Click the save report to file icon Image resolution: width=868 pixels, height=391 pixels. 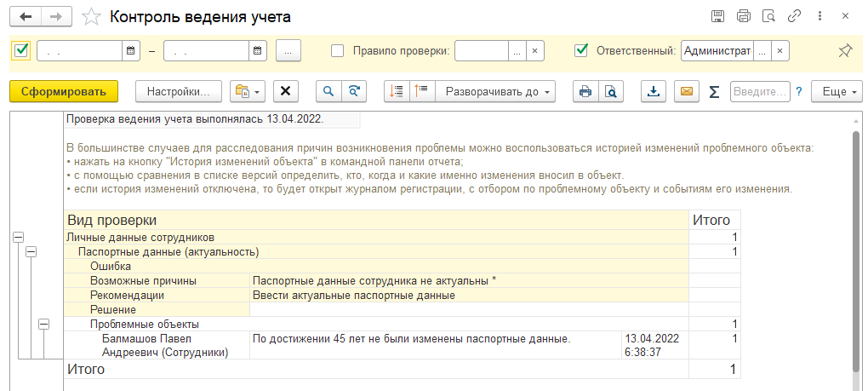coord(653,91)
